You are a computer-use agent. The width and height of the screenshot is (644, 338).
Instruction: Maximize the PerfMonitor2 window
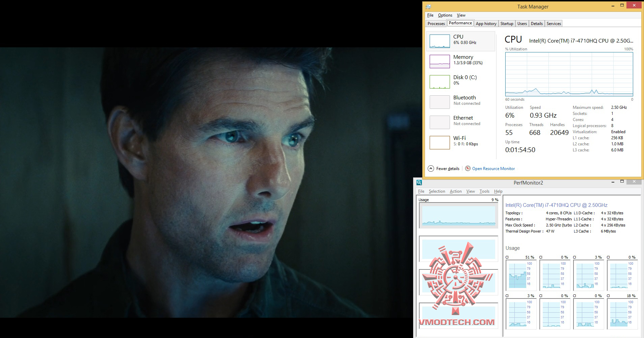[x=622, y=182]
